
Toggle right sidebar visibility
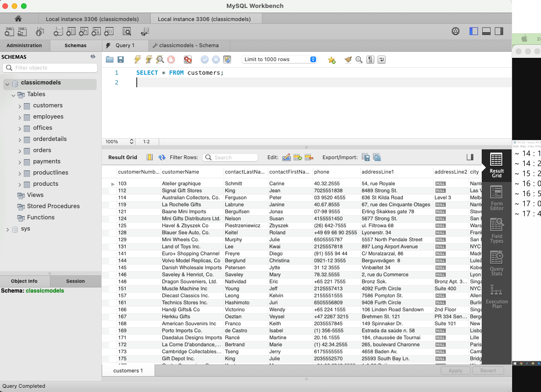[499, 31]
